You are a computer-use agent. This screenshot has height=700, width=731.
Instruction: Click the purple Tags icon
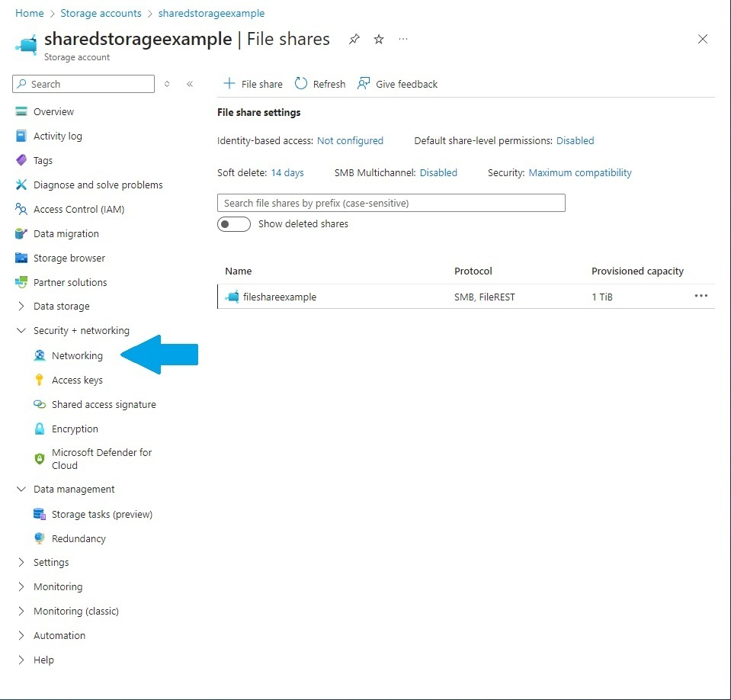(x=21, y=160)
